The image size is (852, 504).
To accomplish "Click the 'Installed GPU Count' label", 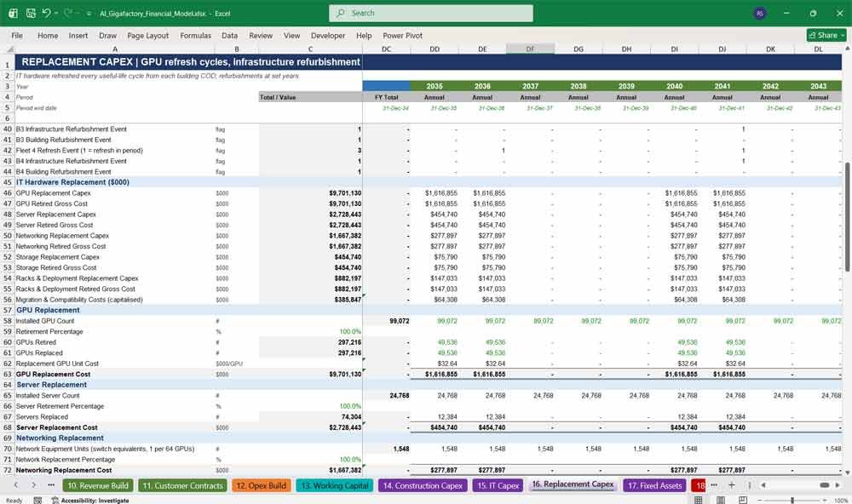I will click(45, 321).
